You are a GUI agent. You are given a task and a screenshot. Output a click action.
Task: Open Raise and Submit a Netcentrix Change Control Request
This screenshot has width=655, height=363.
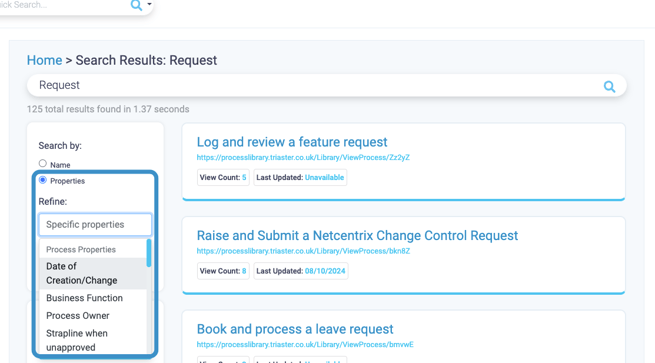[357, 236]
